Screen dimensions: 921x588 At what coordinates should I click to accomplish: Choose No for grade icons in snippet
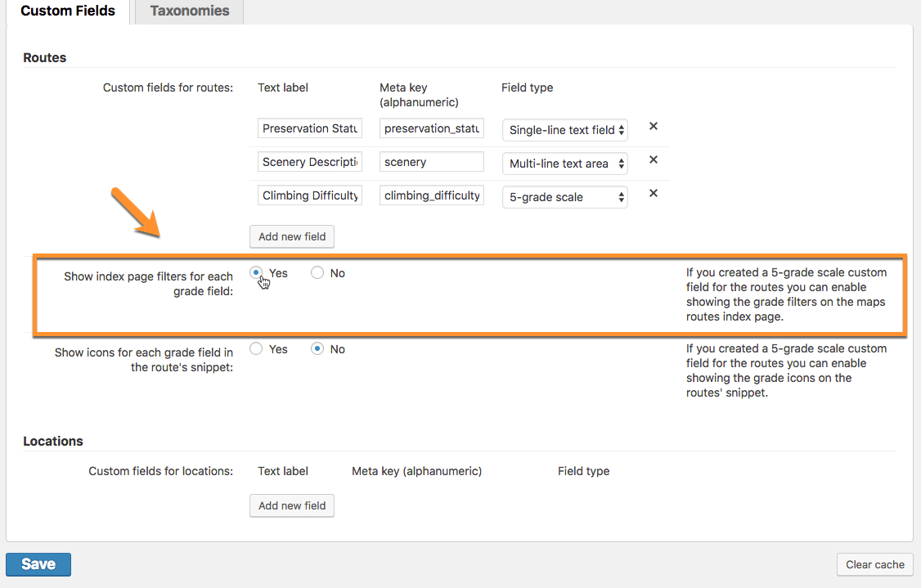point(317,349)
